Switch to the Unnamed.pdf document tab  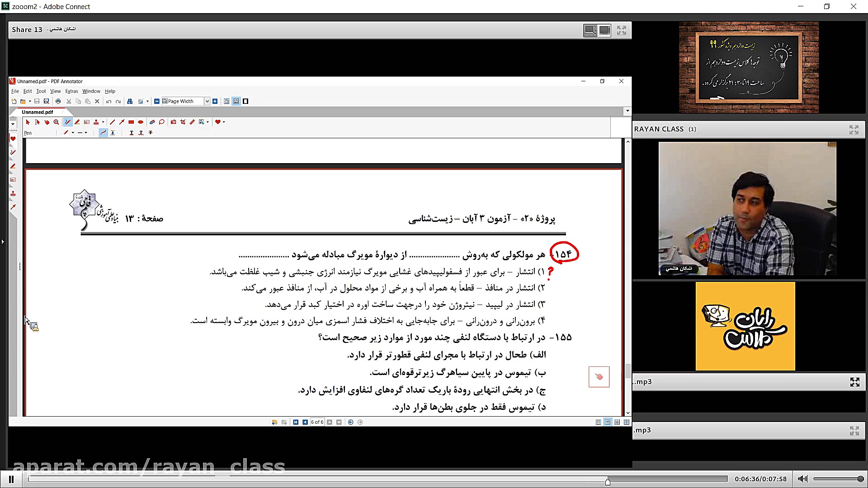pyautogui.click(x=38, y=112)
